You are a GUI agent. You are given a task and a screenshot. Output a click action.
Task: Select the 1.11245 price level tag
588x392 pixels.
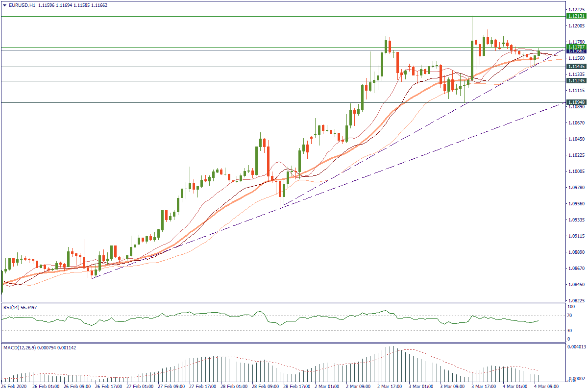coord(574,81)
